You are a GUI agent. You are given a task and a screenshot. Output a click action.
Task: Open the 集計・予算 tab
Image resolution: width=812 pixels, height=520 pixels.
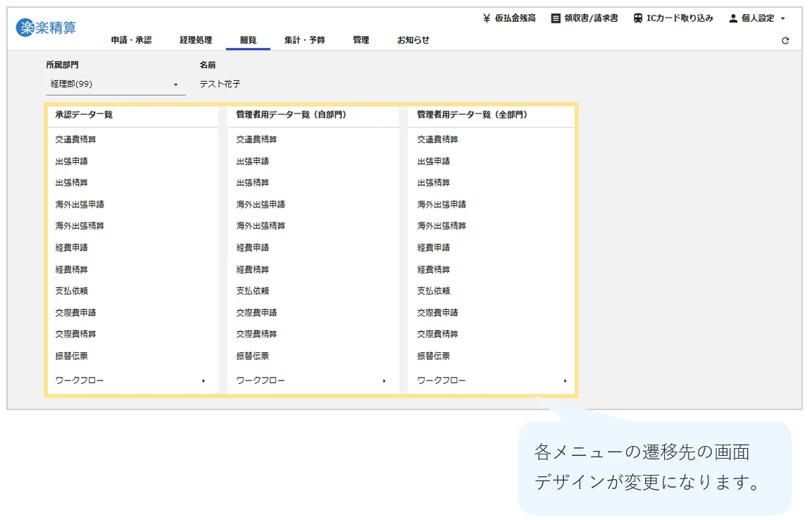coord(304,40)
